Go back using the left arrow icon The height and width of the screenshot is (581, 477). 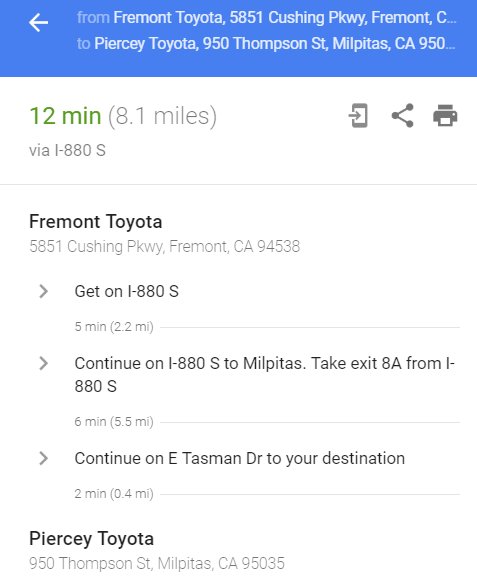coord(39,23)
